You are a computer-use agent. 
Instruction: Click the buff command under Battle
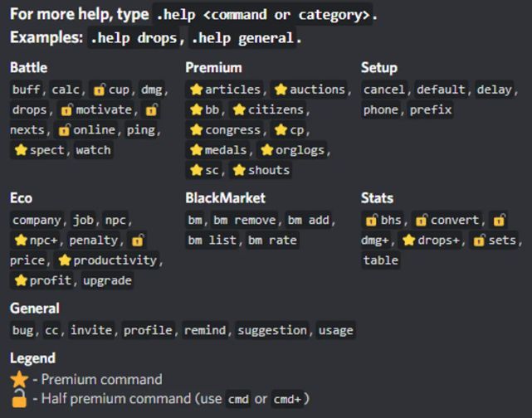pyautogui.click(x=28, y=90)
